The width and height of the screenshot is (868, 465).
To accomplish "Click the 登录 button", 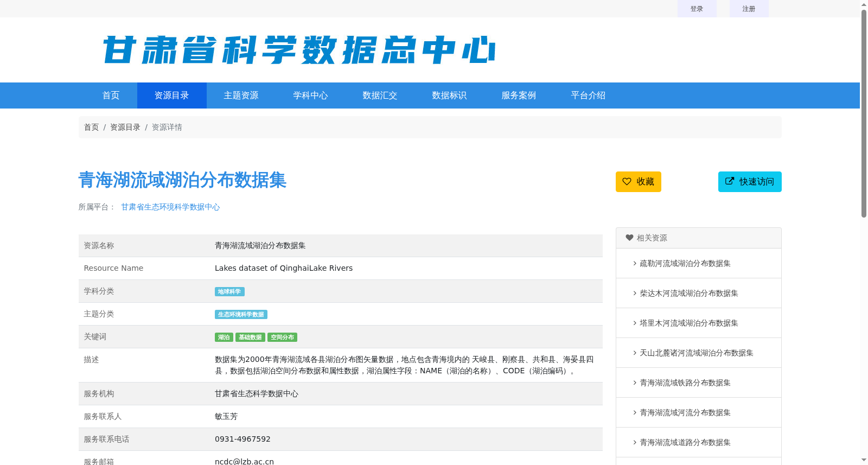I will tap(697, 9).
